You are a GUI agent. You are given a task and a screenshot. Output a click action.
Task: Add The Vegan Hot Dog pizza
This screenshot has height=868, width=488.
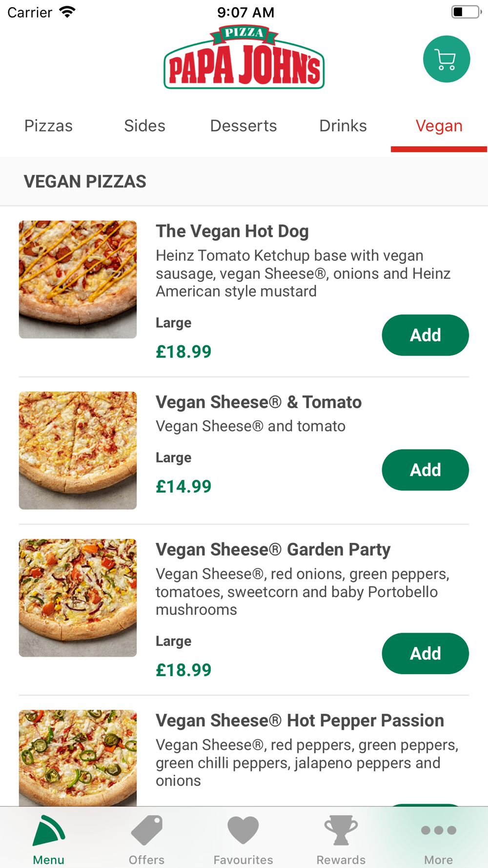(x=425, y=335)
